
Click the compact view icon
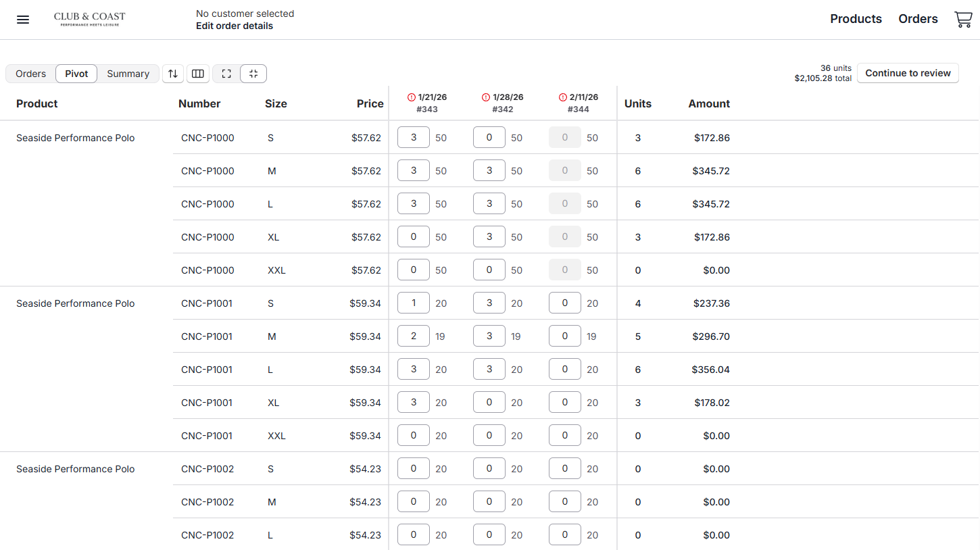[x=253, y=74]
